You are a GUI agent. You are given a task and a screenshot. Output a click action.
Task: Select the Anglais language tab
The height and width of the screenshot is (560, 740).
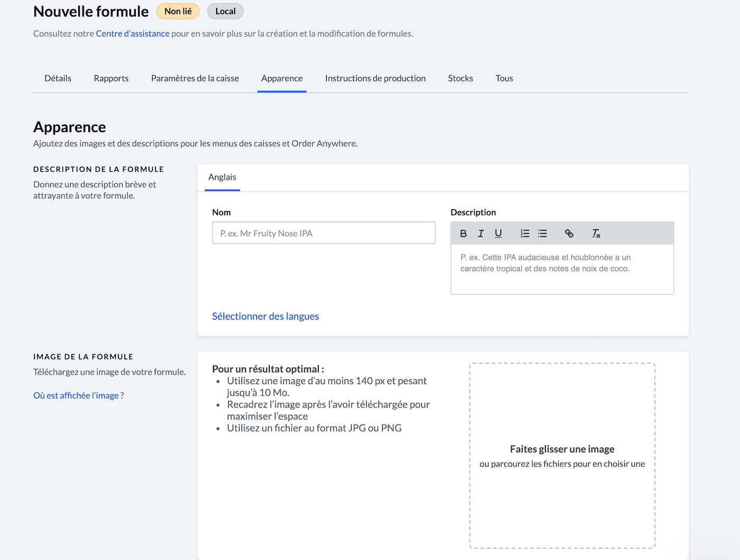(222, 178)
